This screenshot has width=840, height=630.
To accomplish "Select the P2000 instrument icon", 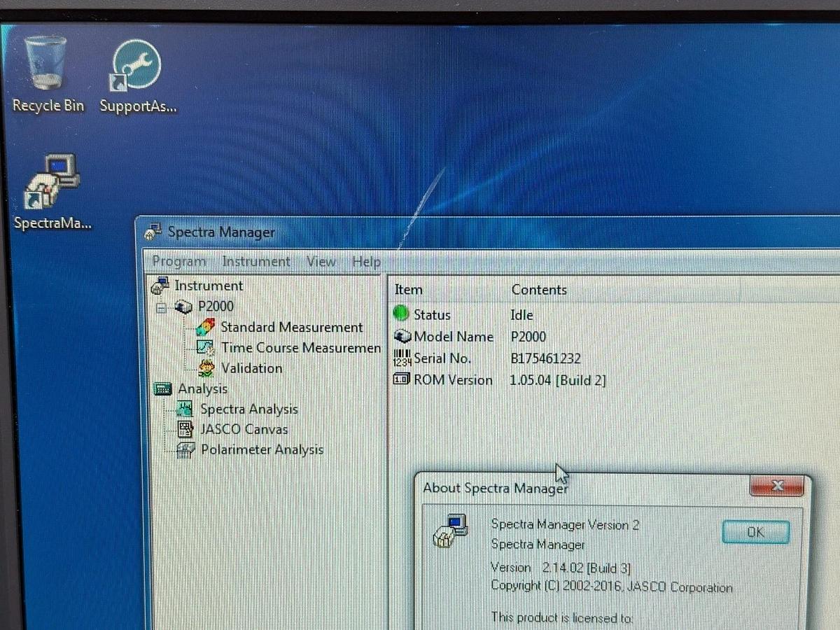I will 185,307.
